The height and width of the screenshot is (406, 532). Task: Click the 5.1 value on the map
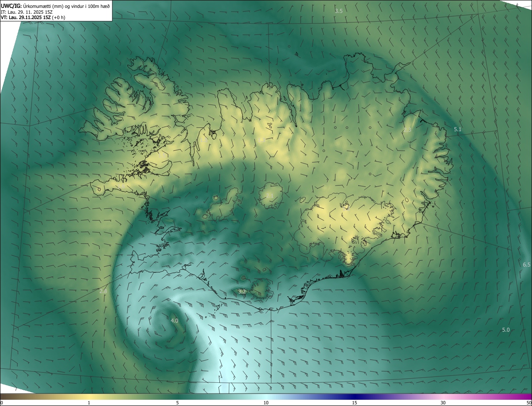pos(458,129)
